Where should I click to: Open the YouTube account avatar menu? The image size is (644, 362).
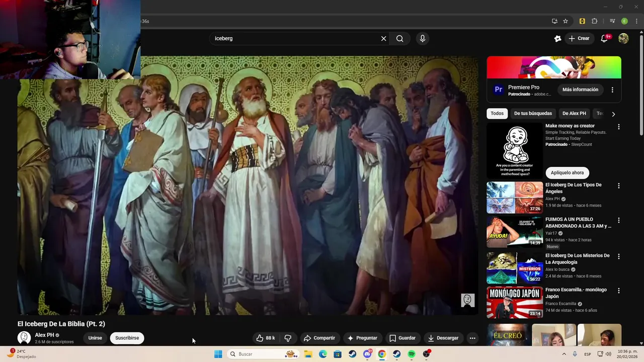623,38
